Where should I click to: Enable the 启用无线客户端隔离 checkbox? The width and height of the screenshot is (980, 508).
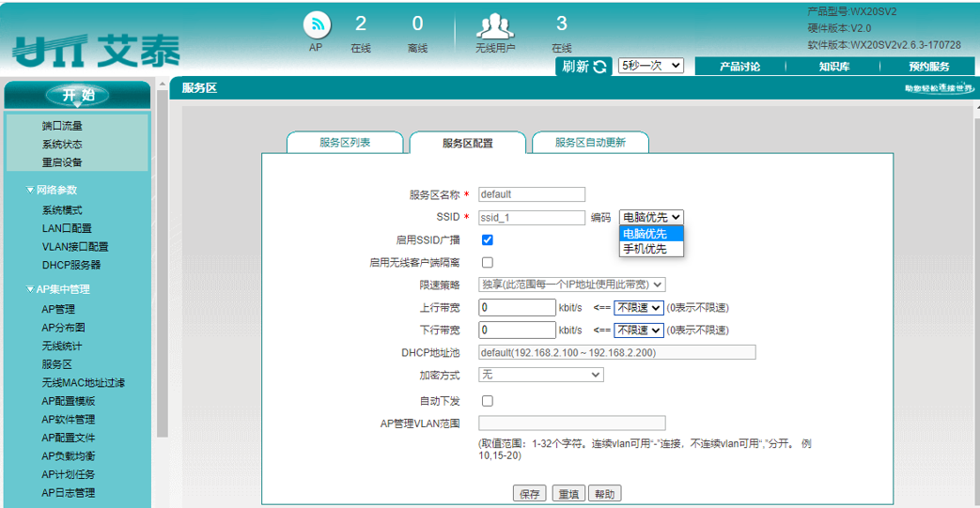coord(488,263)
